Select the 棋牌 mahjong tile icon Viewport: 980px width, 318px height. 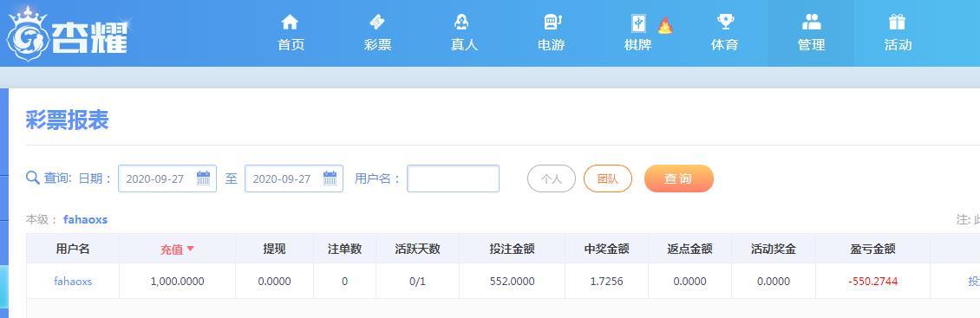click(x=638, y=23)
